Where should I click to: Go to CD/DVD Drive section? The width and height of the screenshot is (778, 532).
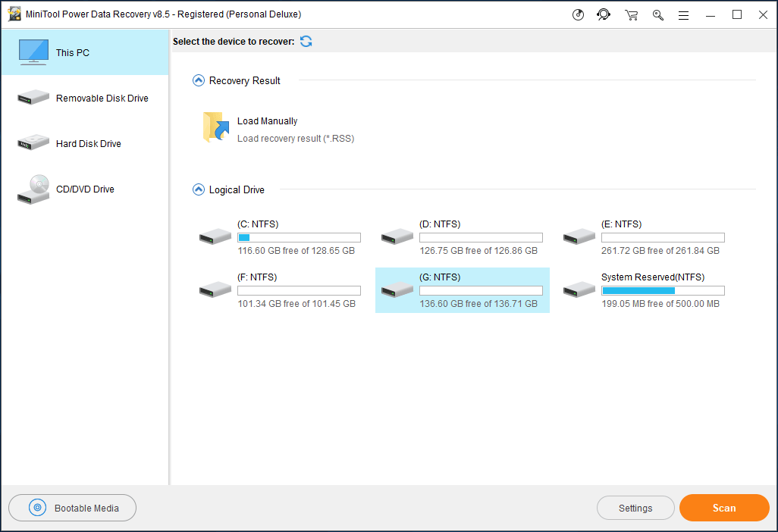84,189
